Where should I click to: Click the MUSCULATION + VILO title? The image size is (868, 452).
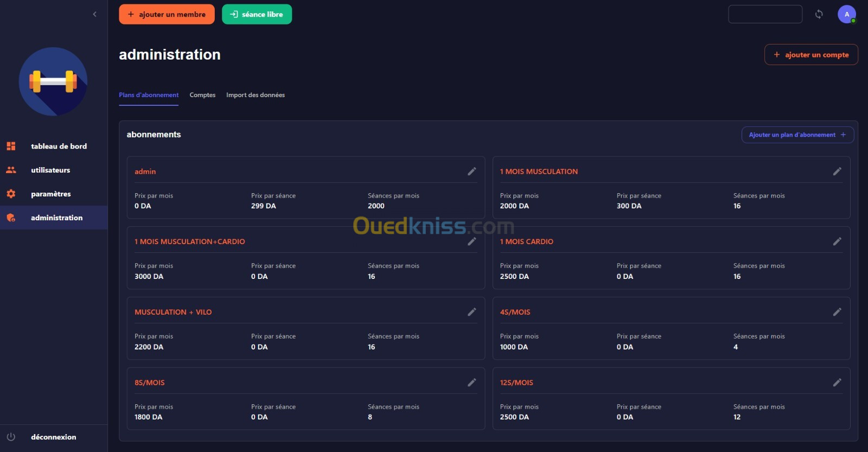pos(173,312)
